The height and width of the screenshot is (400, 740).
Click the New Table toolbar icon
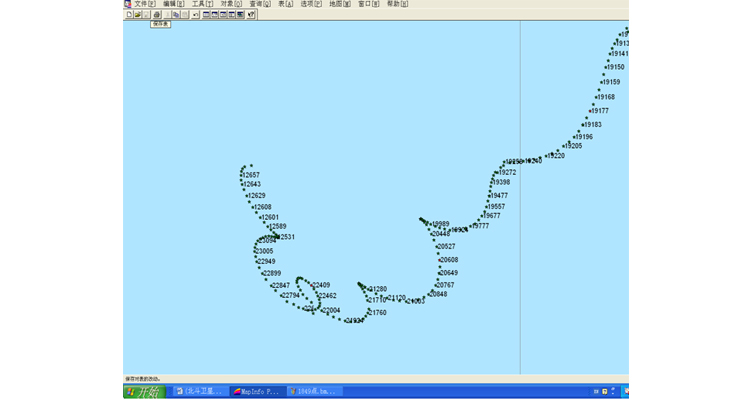(128, 15)
